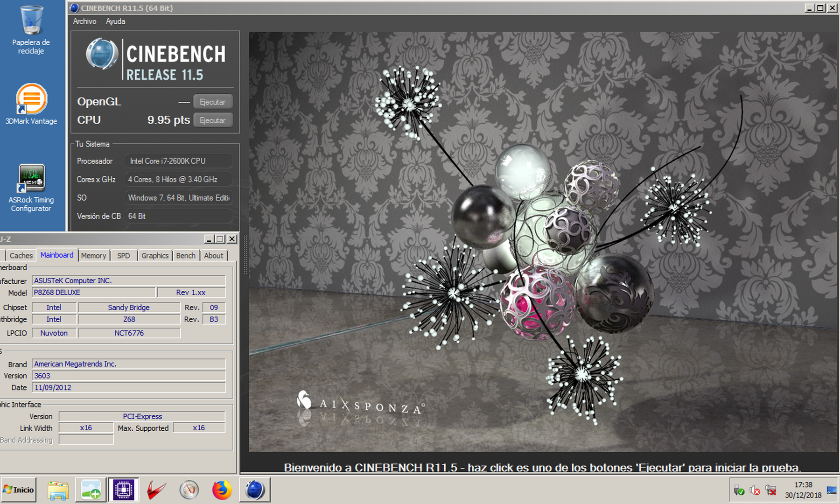The height and width of the screenshot is (504, 840).
Task: Click the Rev 1.xx model revision field
Action: [x=191, y=293]
